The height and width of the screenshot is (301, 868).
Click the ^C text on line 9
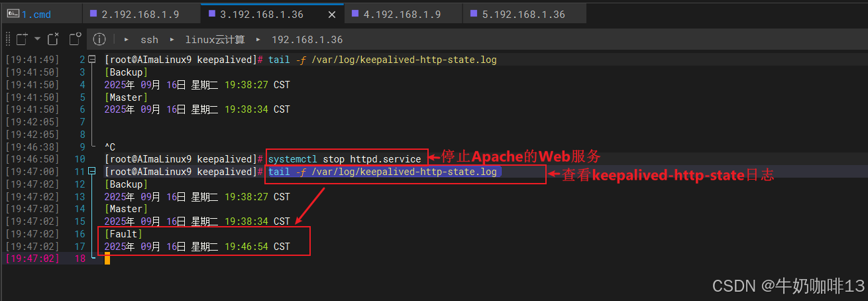coord(110,147)
